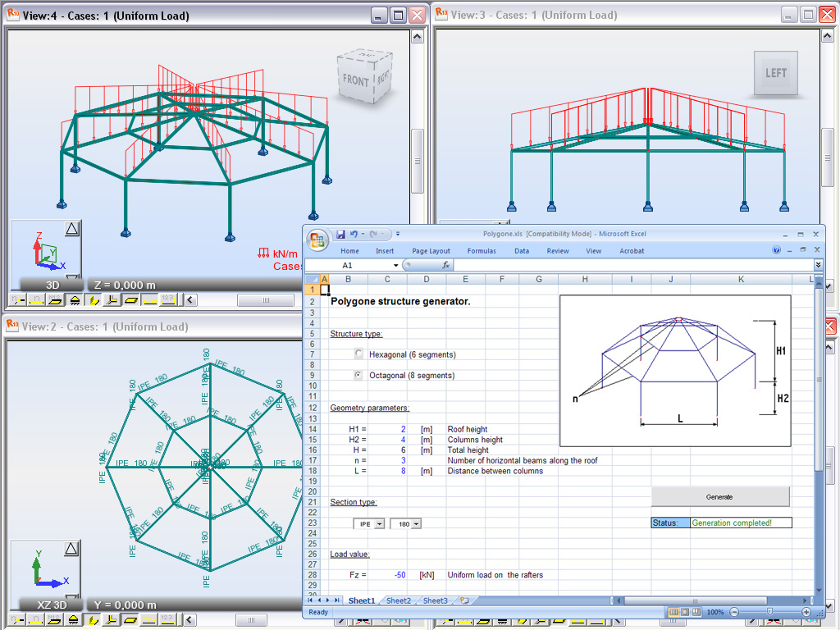Click the n value cell containing 3
This screenshot has height=630, width=840.
point(387,460)
